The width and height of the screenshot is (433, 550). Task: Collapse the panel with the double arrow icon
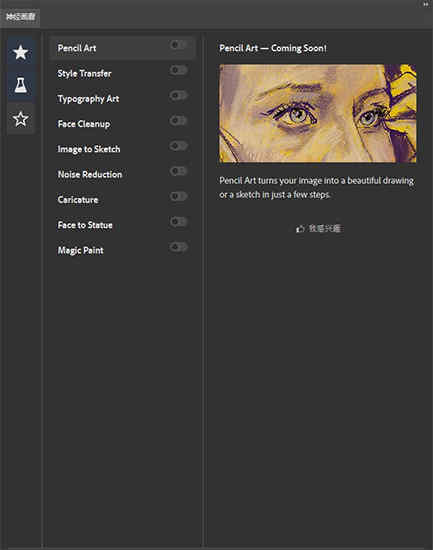pos(426,4)
